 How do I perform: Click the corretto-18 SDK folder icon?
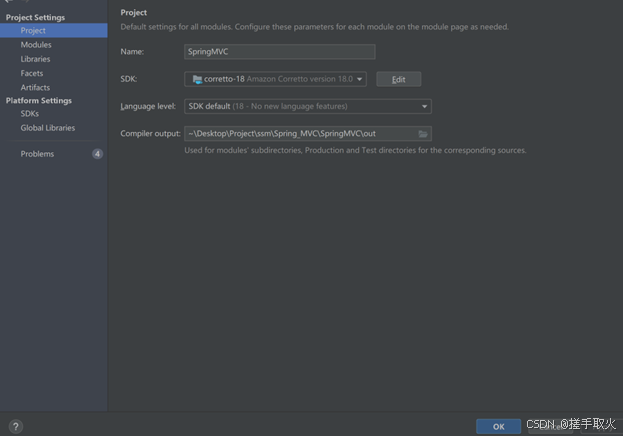(x=197, y=79)
